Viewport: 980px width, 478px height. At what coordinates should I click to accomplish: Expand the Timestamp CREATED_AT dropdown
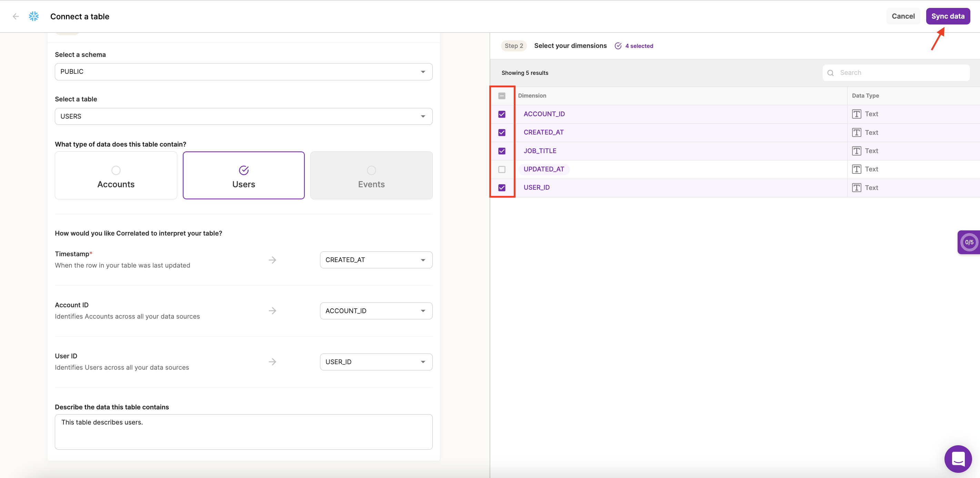tap(376, 260)
